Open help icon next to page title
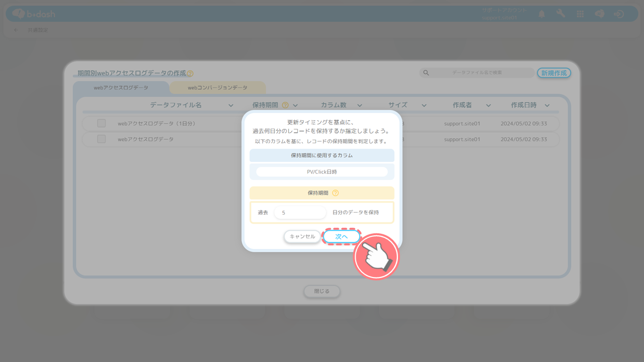The height and width of the screenshot is (362, 644). [x=190, y=73]
